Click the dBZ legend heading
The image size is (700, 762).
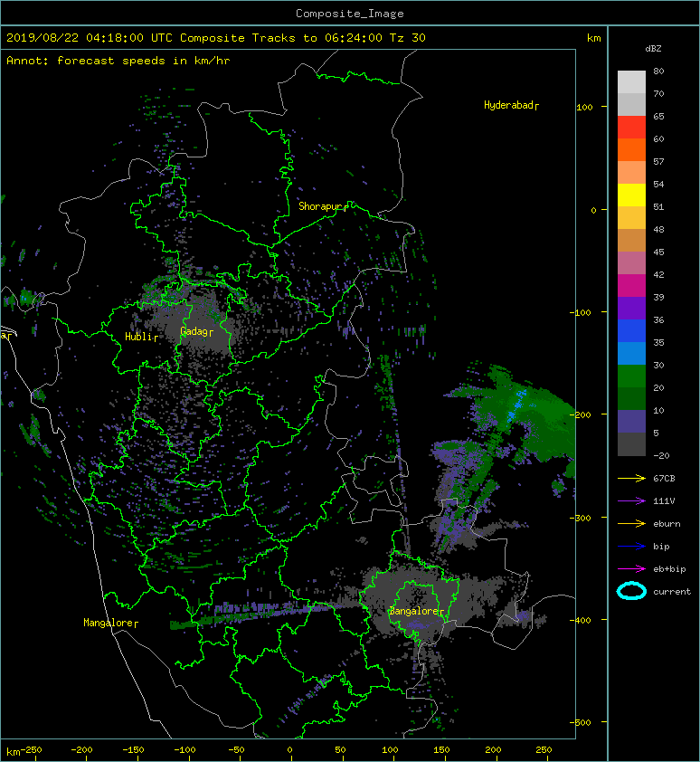click(653, 49)
